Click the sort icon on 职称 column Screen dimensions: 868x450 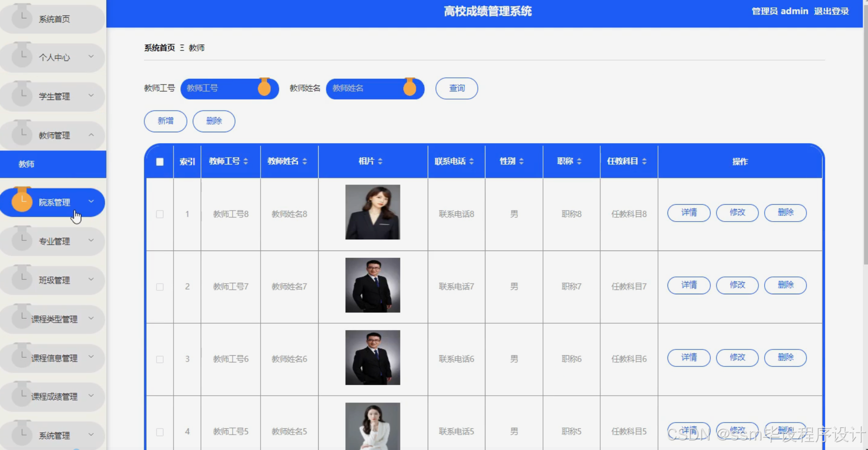tap(581, 162)
